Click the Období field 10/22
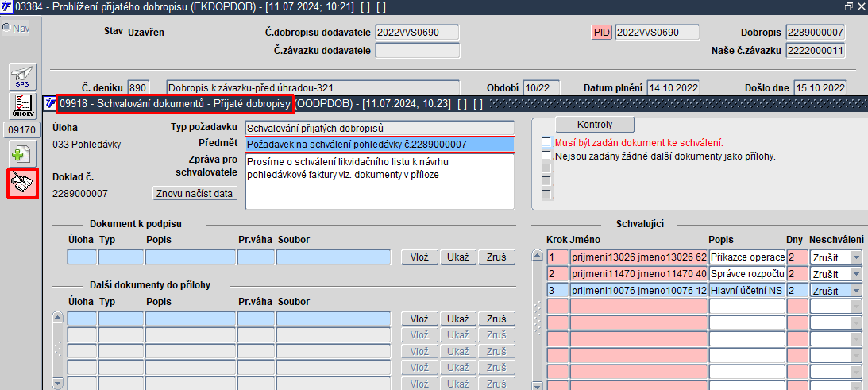This screenshot has width=868, height=390. [542, 87]
